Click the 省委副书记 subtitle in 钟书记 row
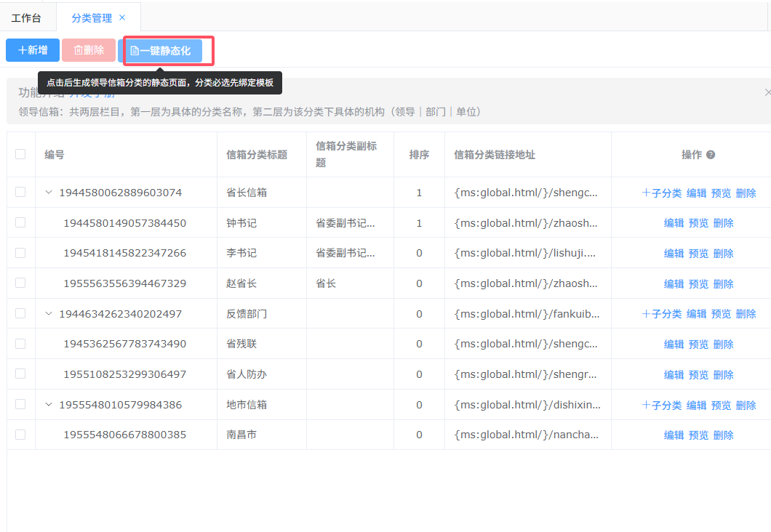The height and width of the screenshot is (532, 771). 345,223
